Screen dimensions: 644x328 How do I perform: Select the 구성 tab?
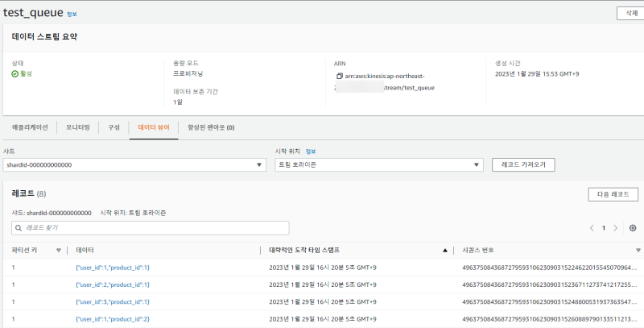click(x=114, y=127)
